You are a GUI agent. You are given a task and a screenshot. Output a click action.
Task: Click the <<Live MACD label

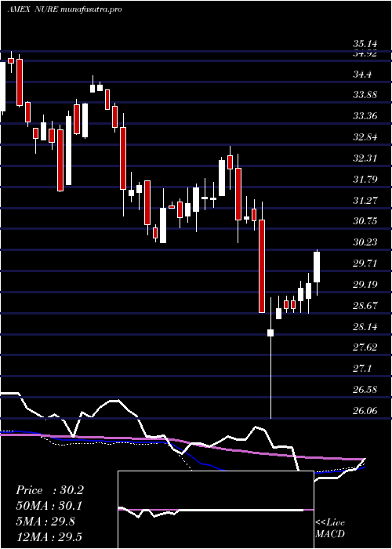tap(330, 529)
